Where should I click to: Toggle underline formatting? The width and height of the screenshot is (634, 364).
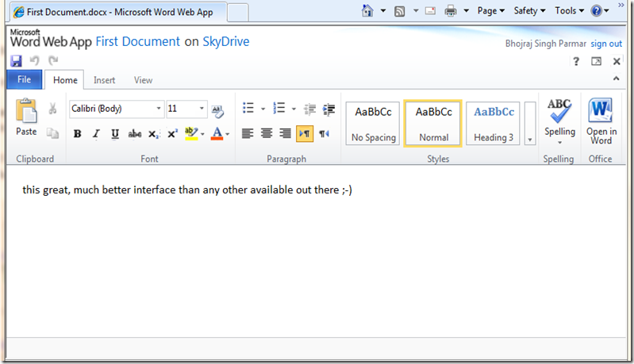[x=115, y=134]
